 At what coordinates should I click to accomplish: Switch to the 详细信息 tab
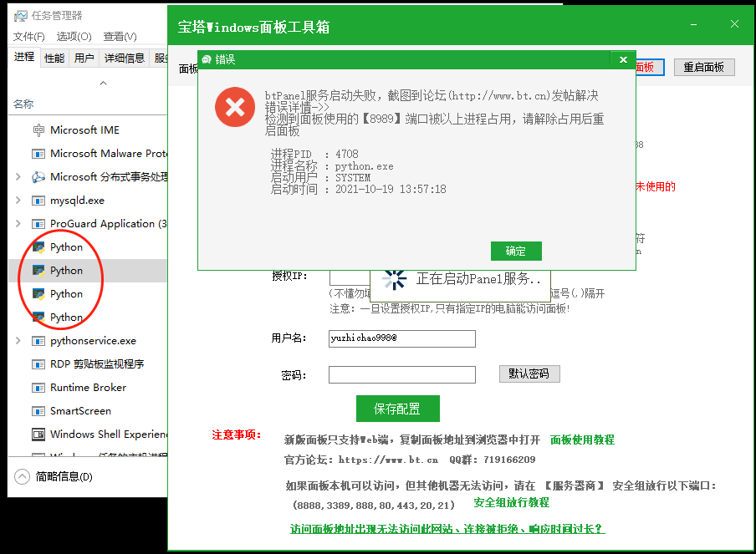125,58
